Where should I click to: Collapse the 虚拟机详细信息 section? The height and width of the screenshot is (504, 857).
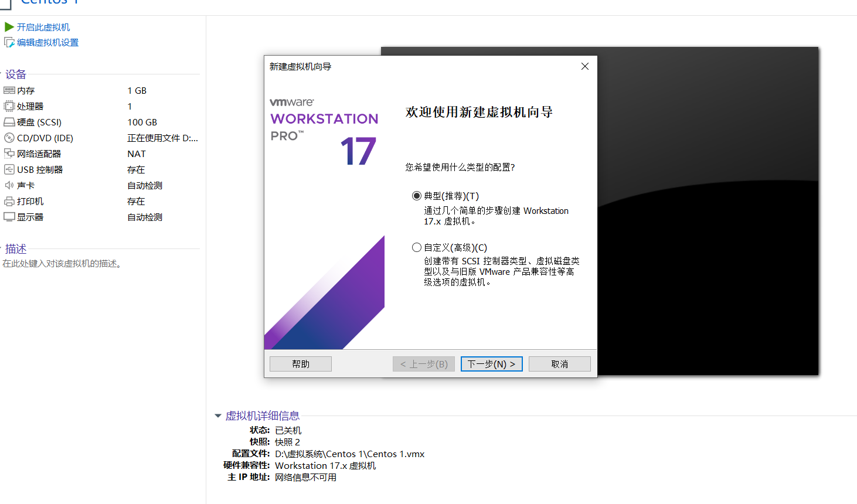(218, 416)
